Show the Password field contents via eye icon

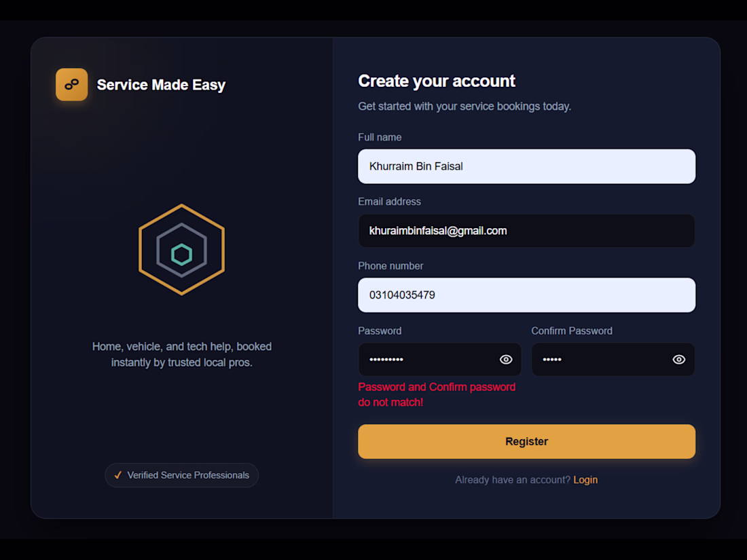(x=506, y=360)
